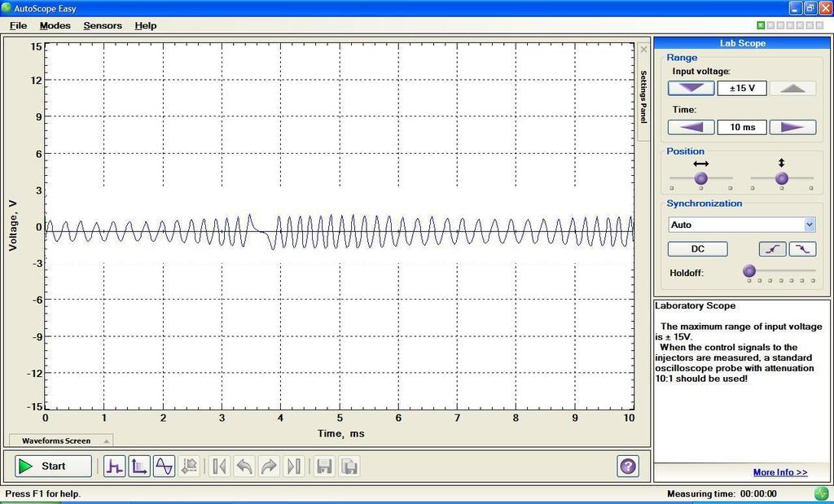Click the Measuring time 00:00:00 readout
This screenshot has height=504, width=834.
click(x=722, y=494)
